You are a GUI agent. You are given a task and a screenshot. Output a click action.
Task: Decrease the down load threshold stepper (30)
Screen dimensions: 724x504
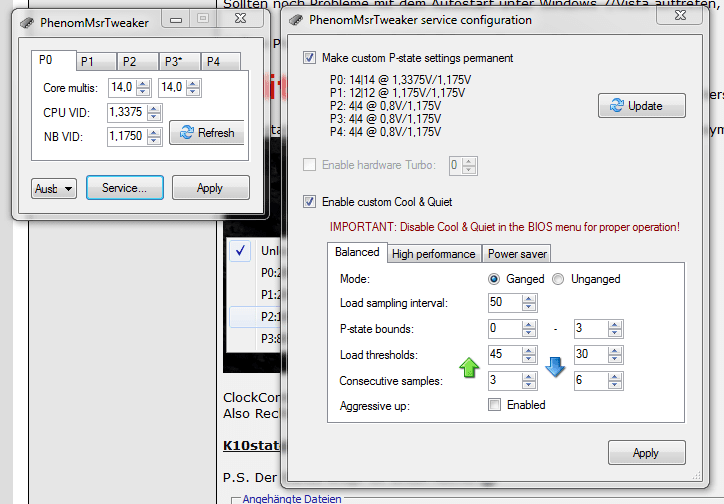tap(615, 359)
